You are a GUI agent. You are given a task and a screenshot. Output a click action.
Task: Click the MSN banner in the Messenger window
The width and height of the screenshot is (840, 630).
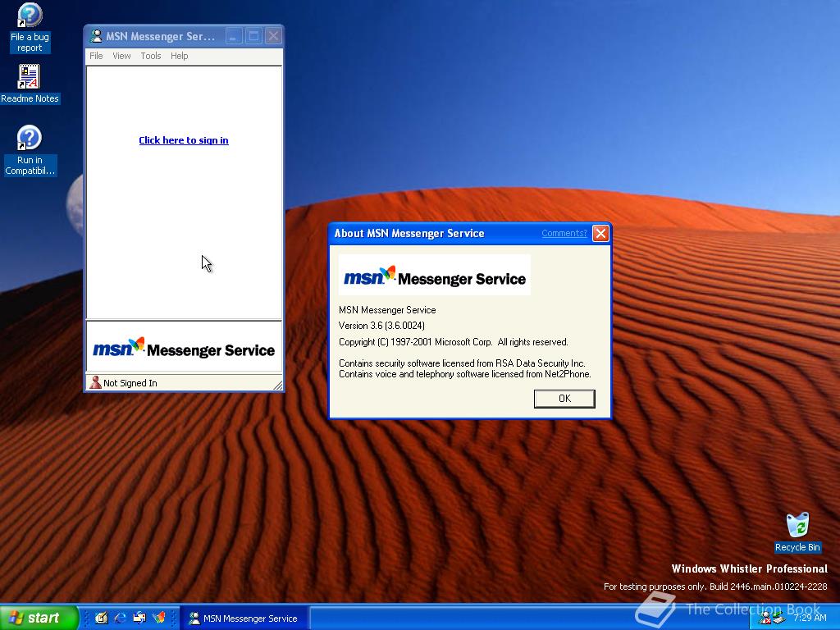pos(184,347)
